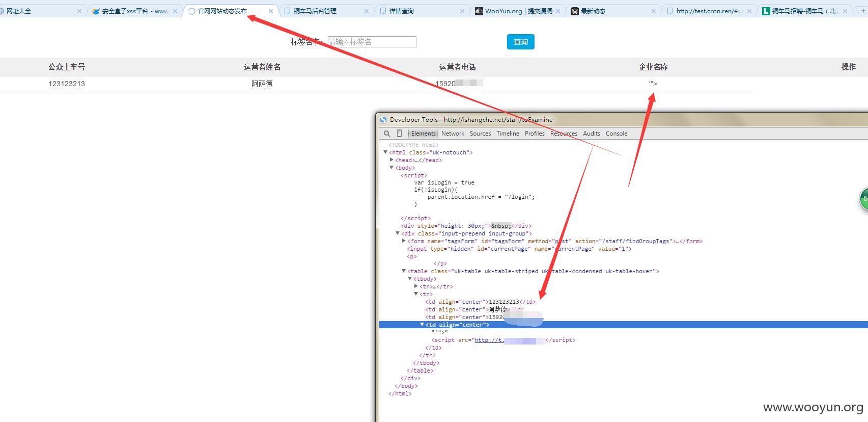Switch to the Timeline panel
The height and width of the screenshot is (422, 868).
[508, 134]
